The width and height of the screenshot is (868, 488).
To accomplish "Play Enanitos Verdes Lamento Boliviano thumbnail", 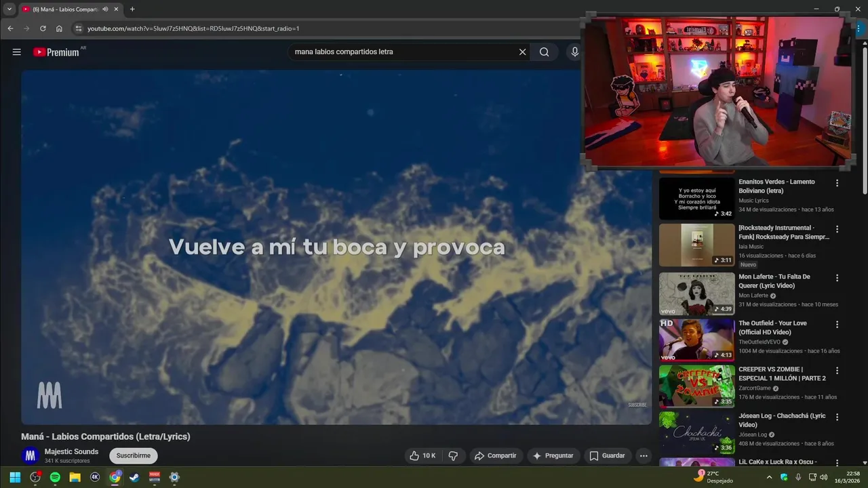I will (697, 199).
